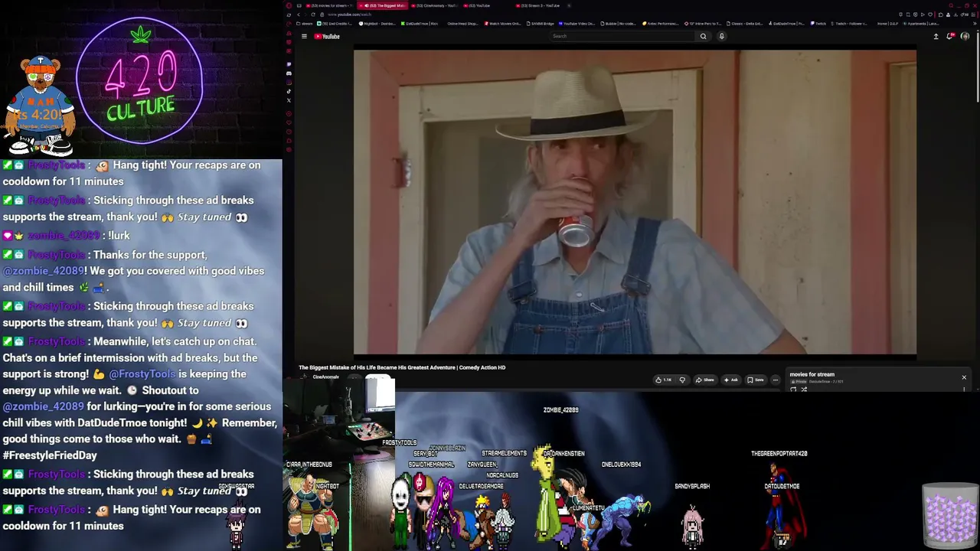
Task: Open the Nightbot Dashboard bookmark
Action: 377,24
